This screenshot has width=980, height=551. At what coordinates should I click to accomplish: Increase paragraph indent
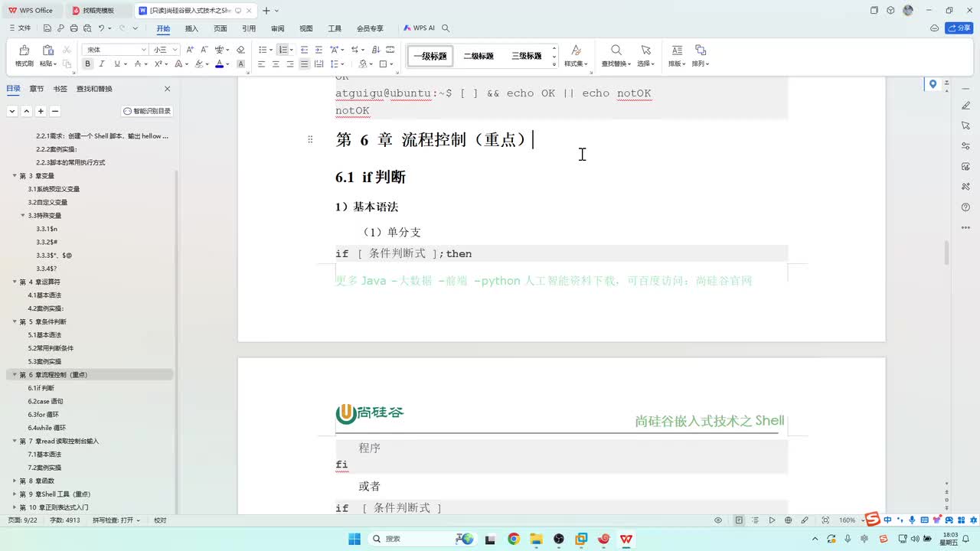[x=318, y=49]
